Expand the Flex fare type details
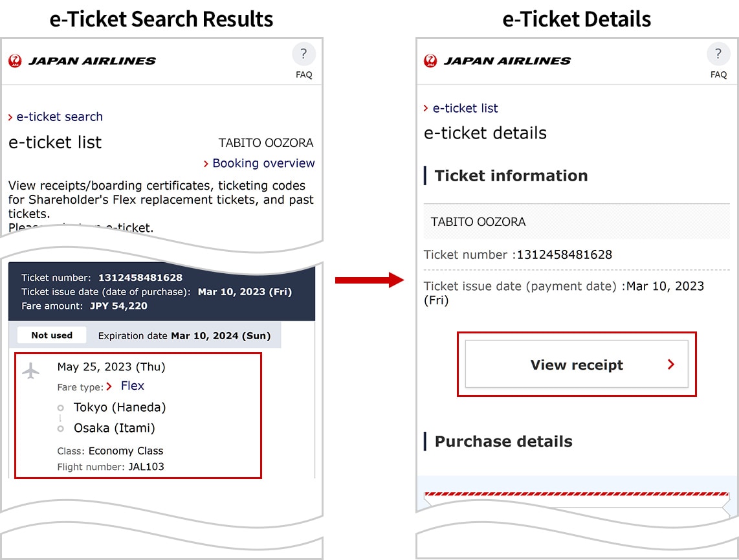 (132, 385)
